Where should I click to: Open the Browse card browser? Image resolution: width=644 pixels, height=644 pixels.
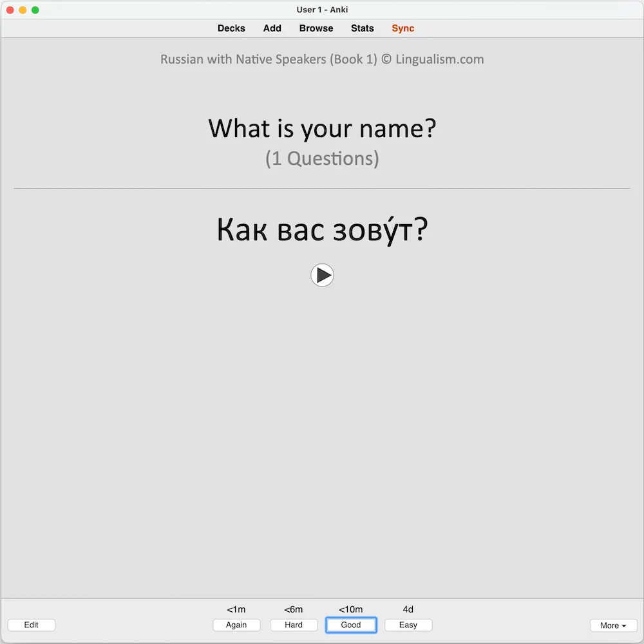316,28
